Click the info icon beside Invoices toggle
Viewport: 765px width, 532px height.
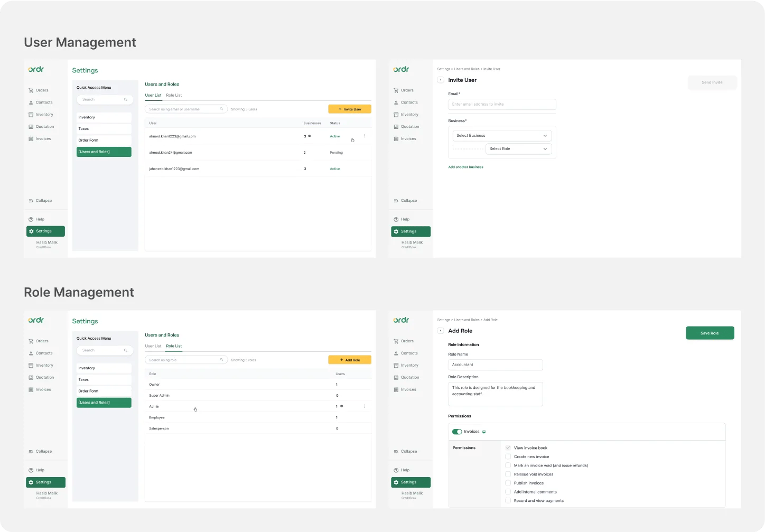484,432
